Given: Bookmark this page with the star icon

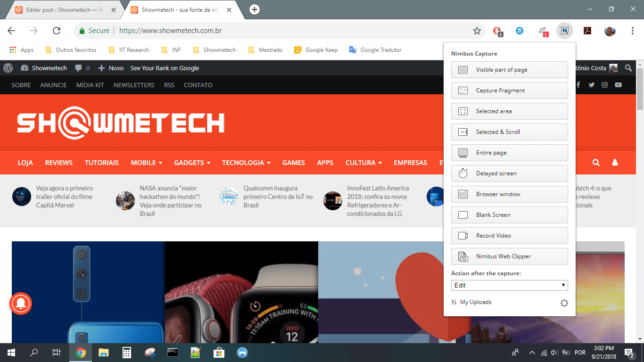Looking at the screenshot, I should (477, 31).
